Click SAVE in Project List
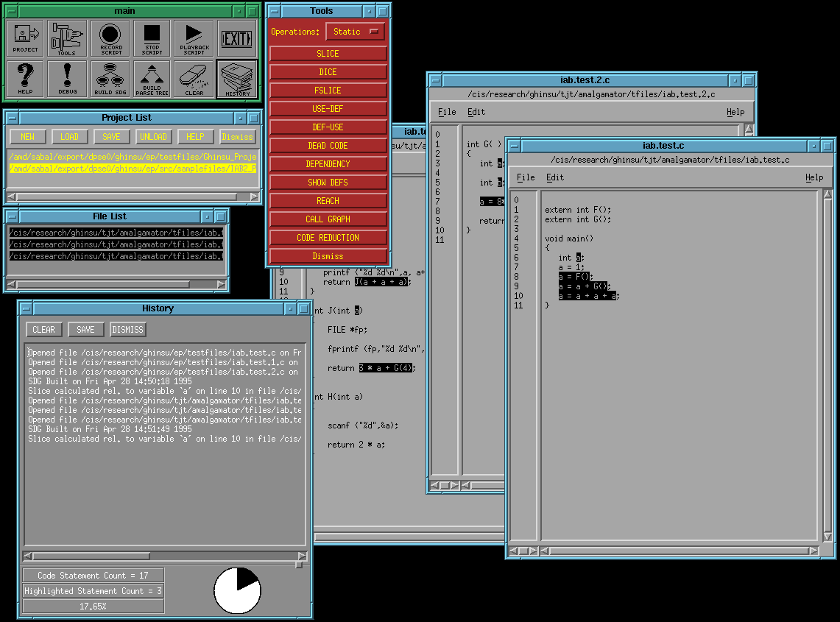Screen dimensions: 840x622 coord(111,137)
